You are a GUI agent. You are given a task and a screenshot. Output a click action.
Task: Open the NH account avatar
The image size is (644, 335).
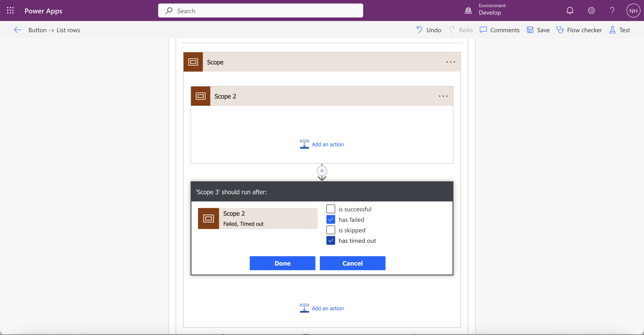[633, 11]
